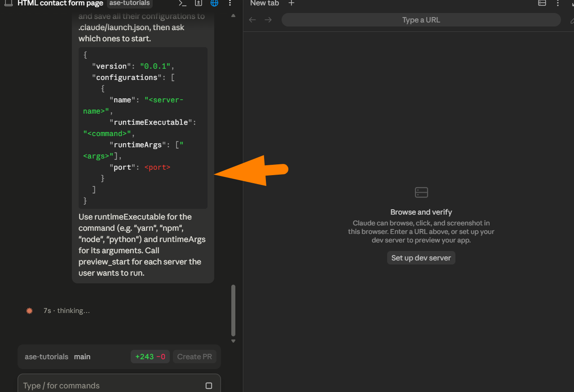Click the "0.0.1" value in the code

click(155, 66)
